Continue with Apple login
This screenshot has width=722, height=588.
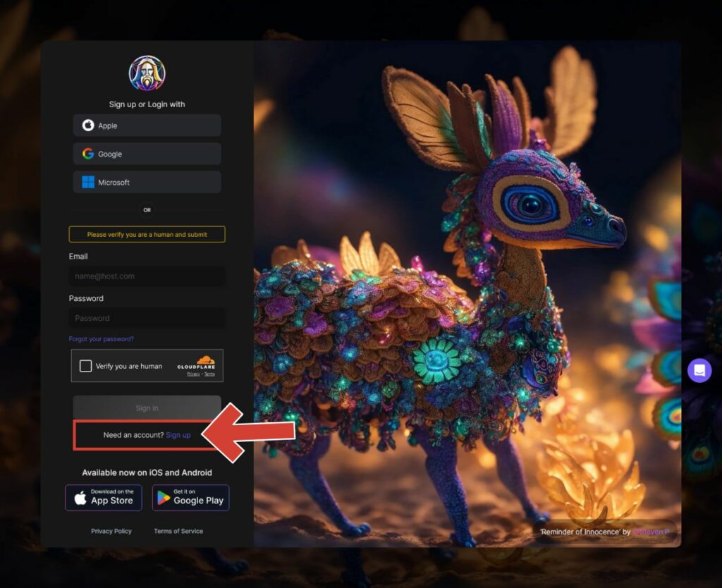click(147, 125)
